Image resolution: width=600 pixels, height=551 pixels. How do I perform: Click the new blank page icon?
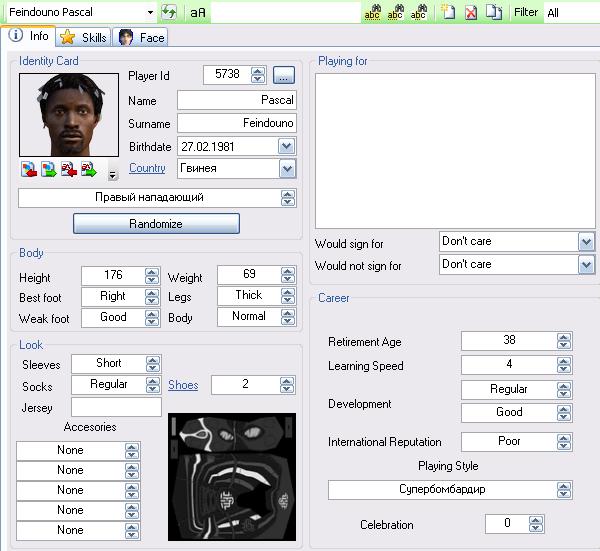point(449,13)
